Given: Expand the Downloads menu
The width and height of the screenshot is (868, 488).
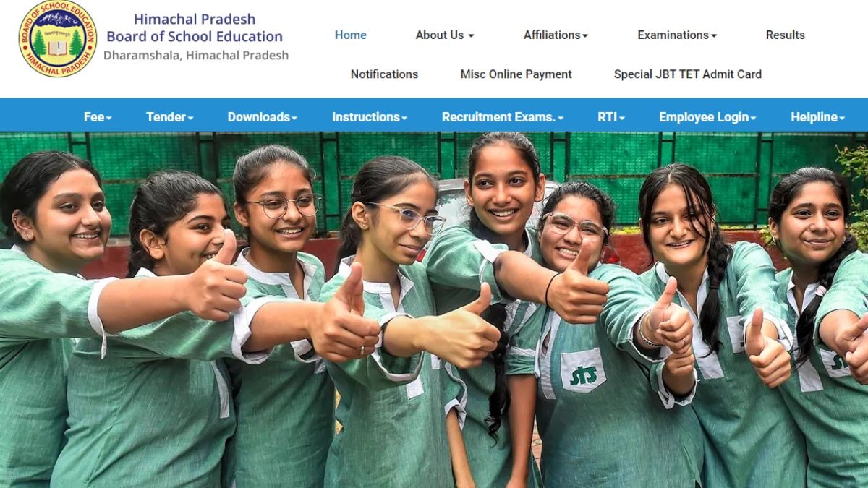Looking at the screenshot, I should [263, 117].
